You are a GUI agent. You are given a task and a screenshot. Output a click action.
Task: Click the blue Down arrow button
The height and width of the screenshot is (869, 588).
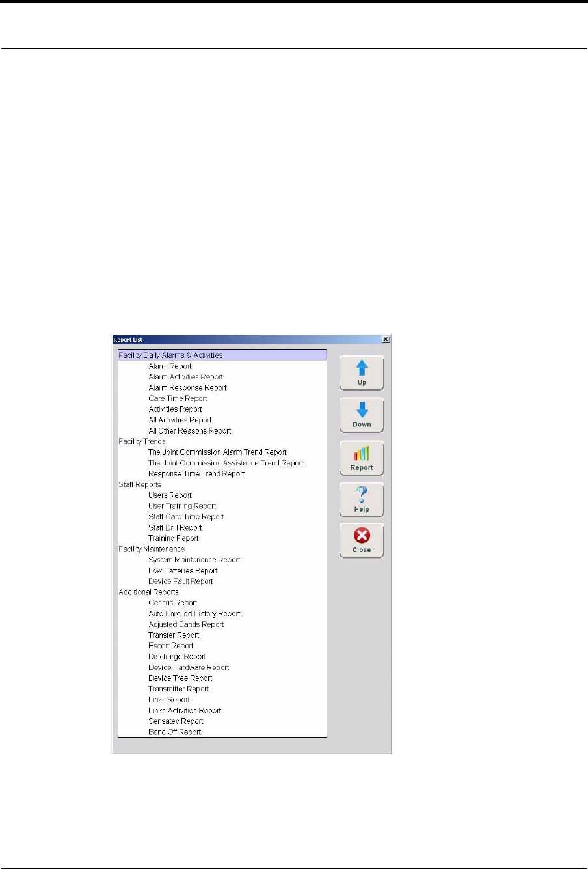click(x=362, y=415)
